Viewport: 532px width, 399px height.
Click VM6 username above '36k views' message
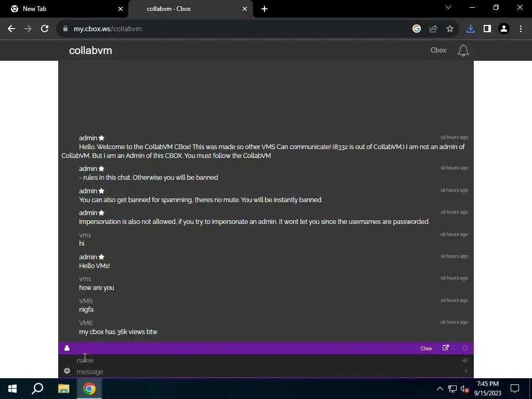tap(86, 323)
